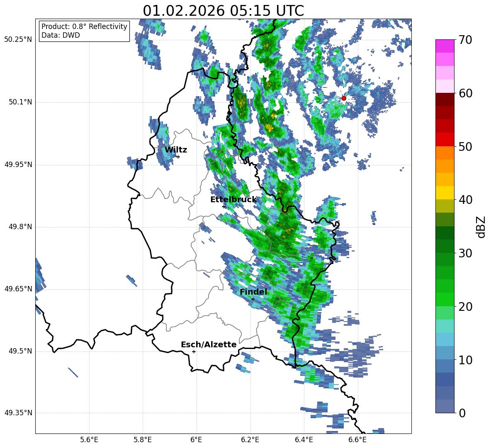Click the 0 tick on the colorbar
Screen dimensions: 491x448
pyautogui.click(x=462, y=413)
